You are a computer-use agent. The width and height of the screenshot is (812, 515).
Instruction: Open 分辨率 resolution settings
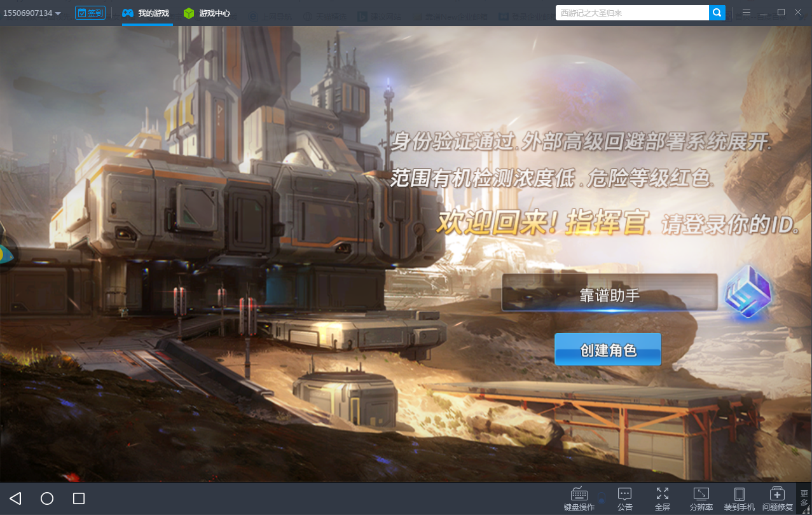701,499
